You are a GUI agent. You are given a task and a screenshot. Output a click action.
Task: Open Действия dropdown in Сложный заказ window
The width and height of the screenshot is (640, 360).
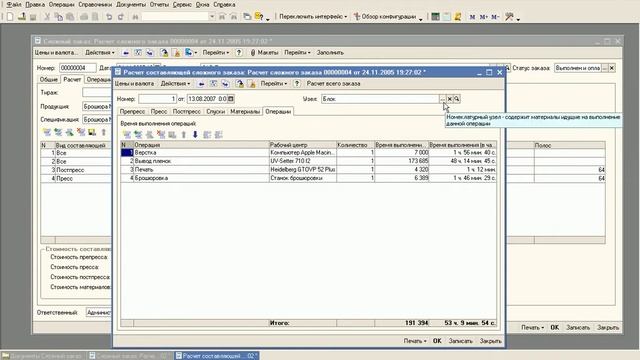(100, 53)
